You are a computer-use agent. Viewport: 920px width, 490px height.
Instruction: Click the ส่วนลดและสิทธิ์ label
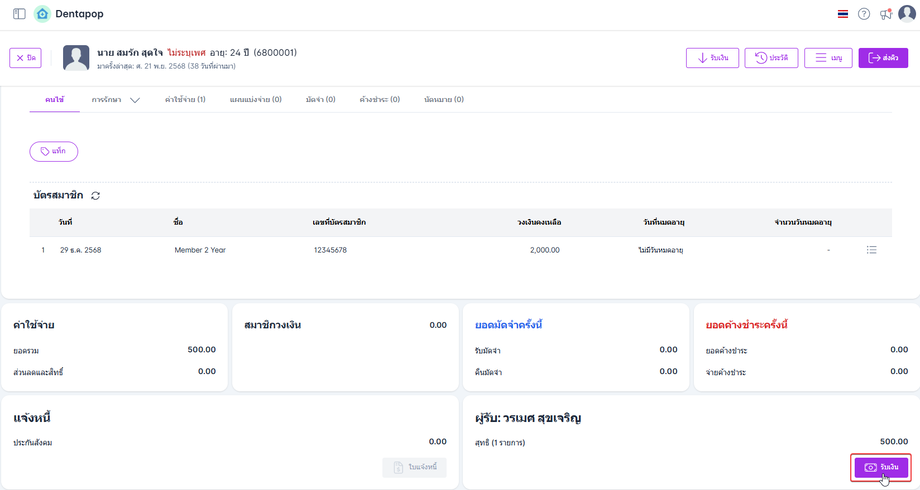point(38,373)
